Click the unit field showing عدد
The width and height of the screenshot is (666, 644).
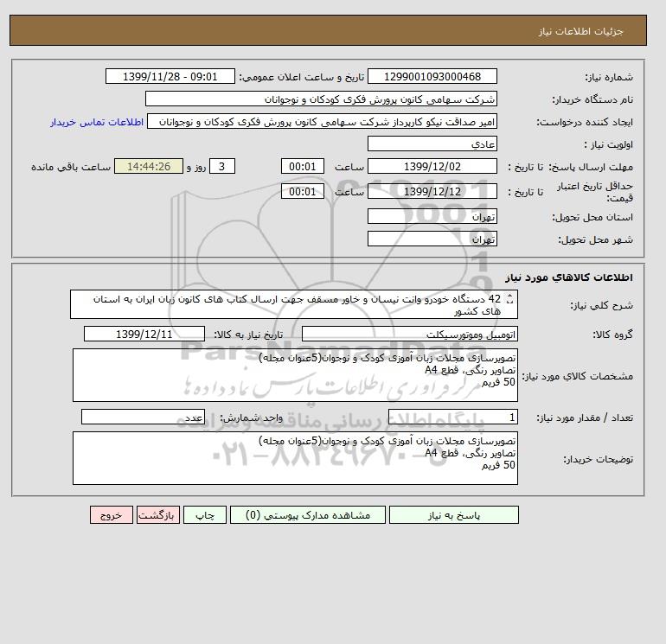tap(143, 418)
